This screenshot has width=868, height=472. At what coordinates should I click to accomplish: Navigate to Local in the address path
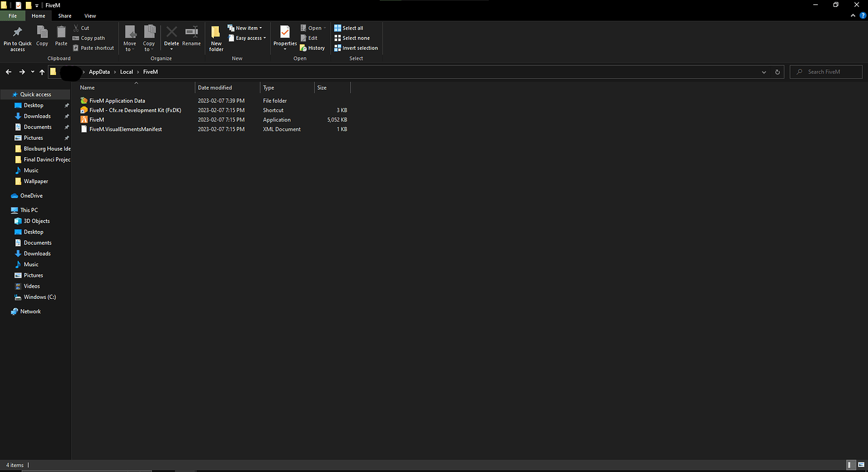[x=126, y=72]
